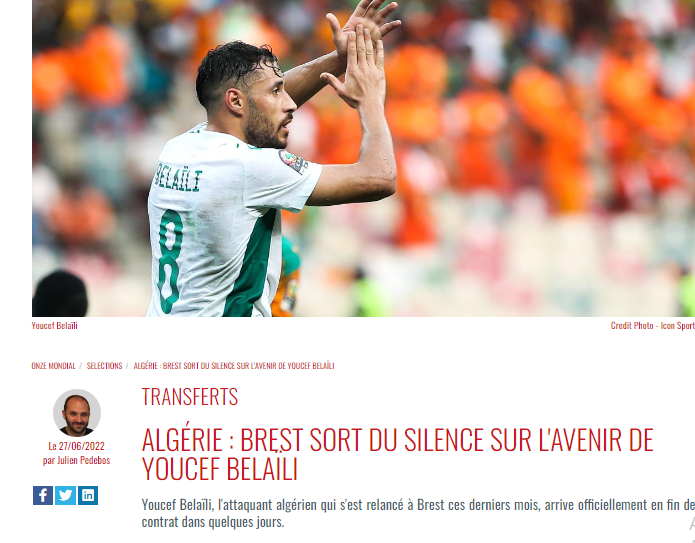
Task: Click the publication date 27/06/2022
Action: click(81, 445)
